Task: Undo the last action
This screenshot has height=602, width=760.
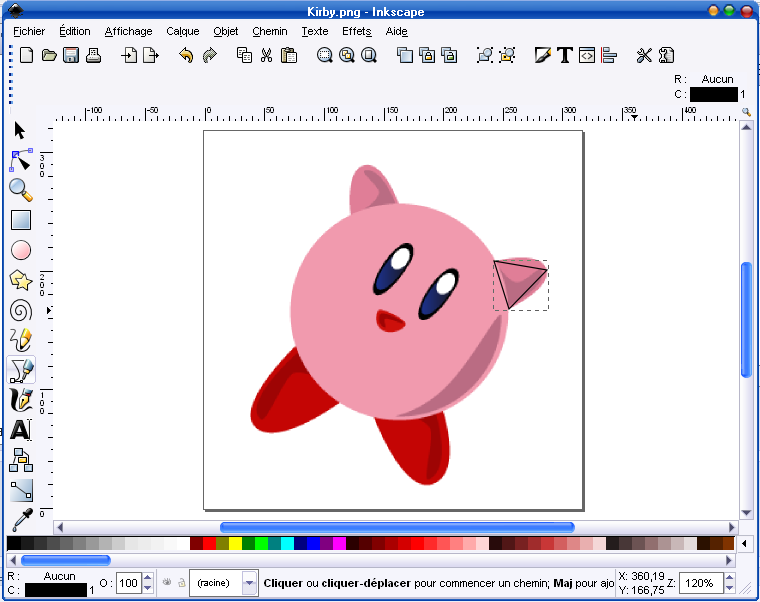Action: [186, 55]
